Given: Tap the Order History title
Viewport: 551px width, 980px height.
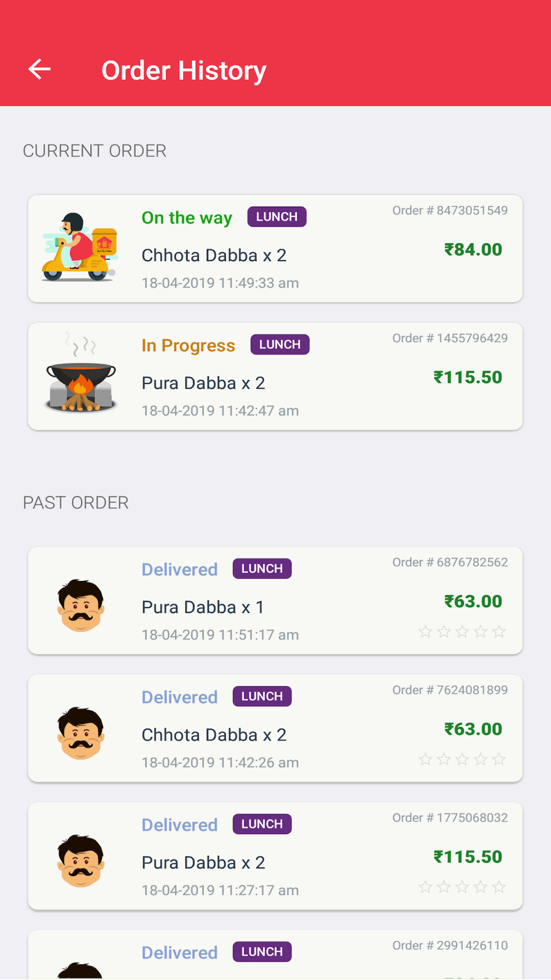Looking at the screenshot, I should (x=184, y=71).
